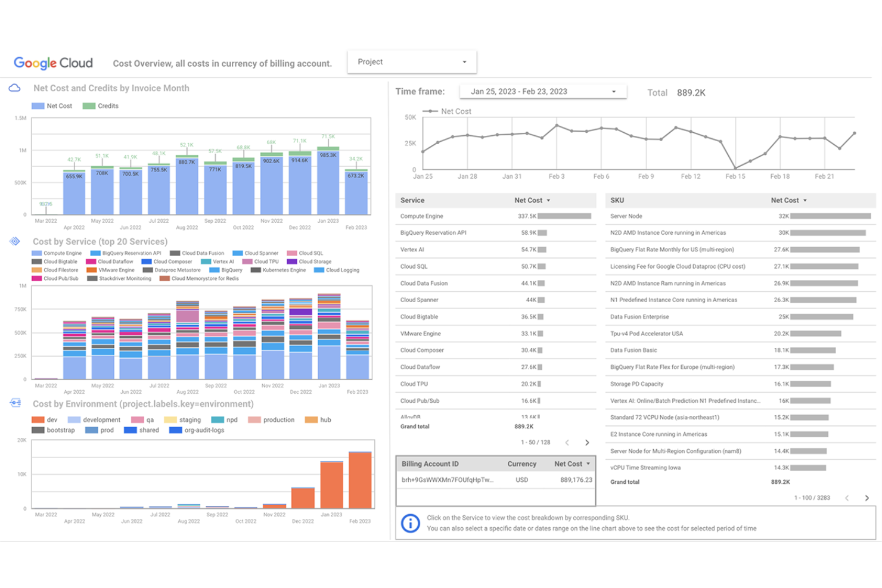The image size is (882, 588).
Task: Go to previous page of Service table
Action: [x=567, y=443]
